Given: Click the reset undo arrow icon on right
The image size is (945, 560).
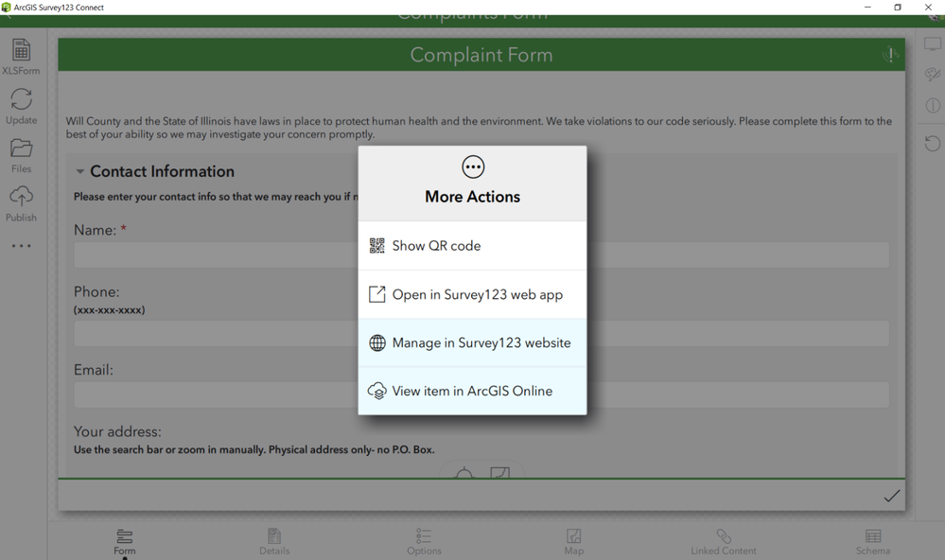Looking at the screenshot, I should tap(933, 144).
